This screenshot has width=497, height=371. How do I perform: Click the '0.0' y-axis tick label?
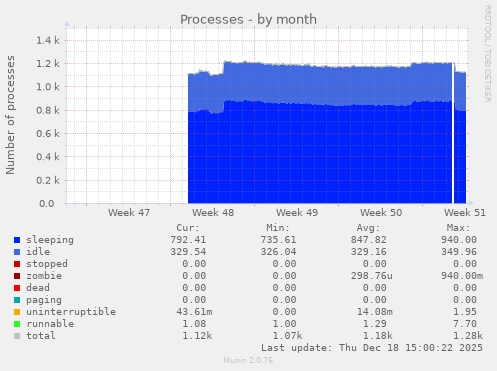point(47,203)
